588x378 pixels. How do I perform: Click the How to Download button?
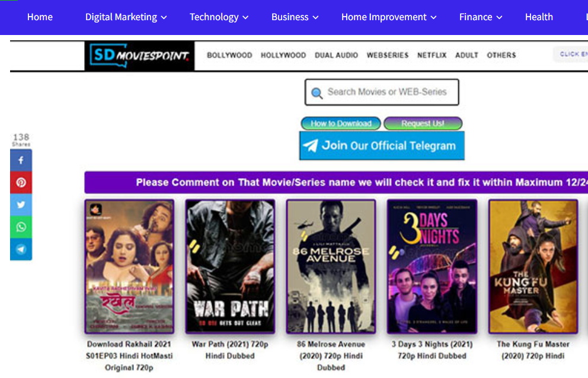[x=341, y=123]
